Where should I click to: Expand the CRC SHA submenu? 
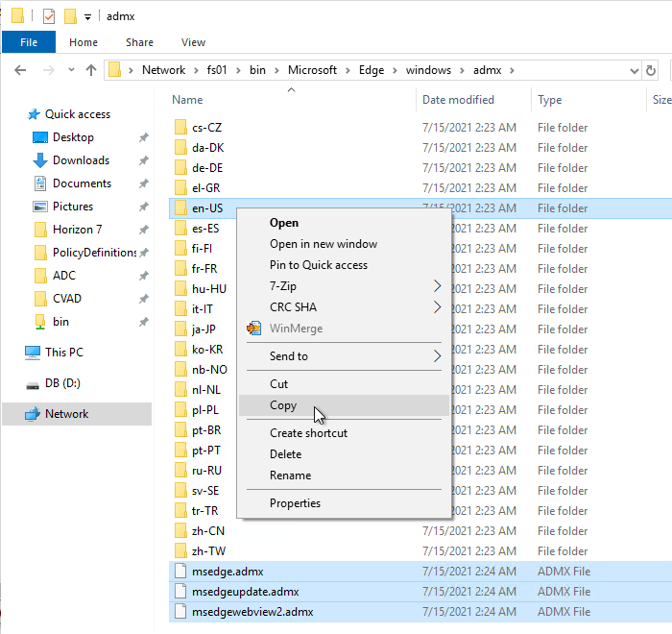point(344,307)
